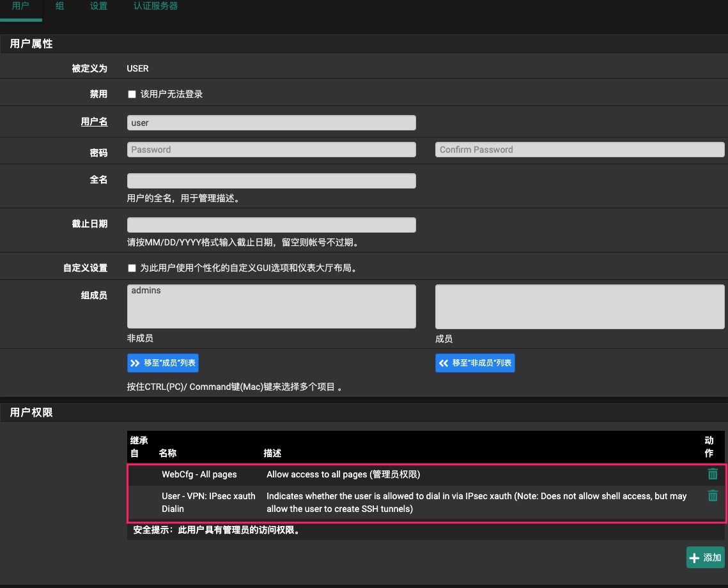Delete the IPsec xauth Dialin privilege

click(x=713, y=496)
